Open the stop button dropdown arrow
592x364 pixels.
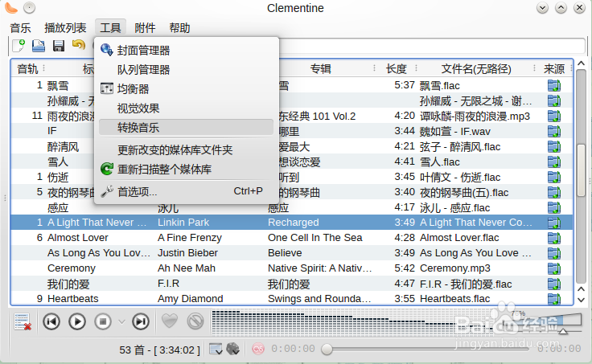click(x=121, y=321)
